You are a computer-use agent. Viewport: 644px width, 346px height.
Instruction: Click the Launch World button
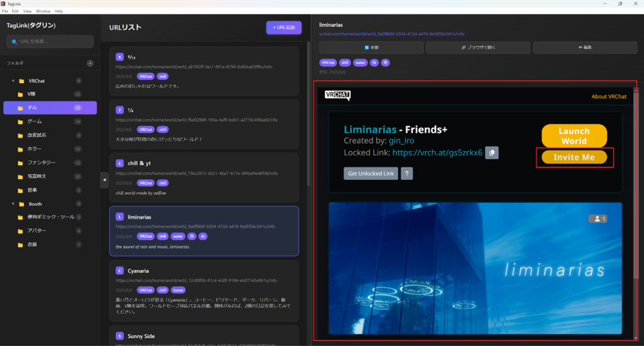click(x=574, y=136)
